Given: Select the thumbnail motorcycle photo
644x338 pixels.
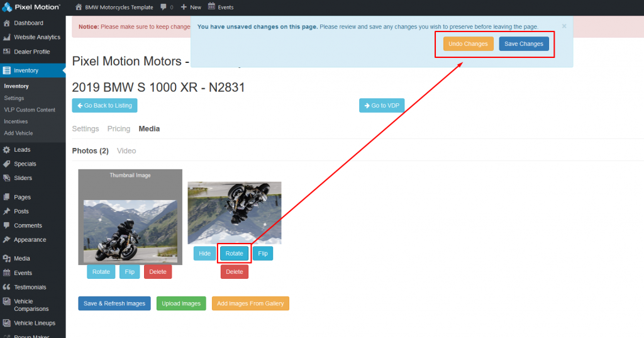Looking at the screenshot, I should 130,232.
